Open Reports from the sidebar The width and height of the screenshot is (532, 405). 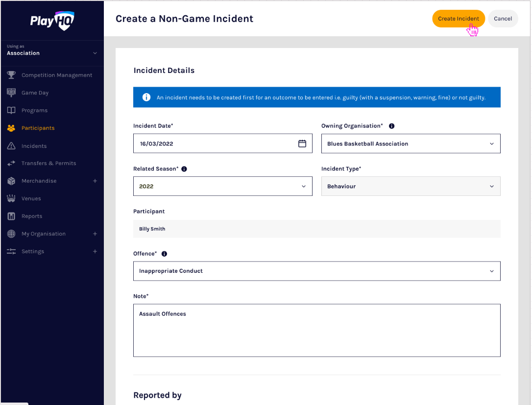click(32, 216)
